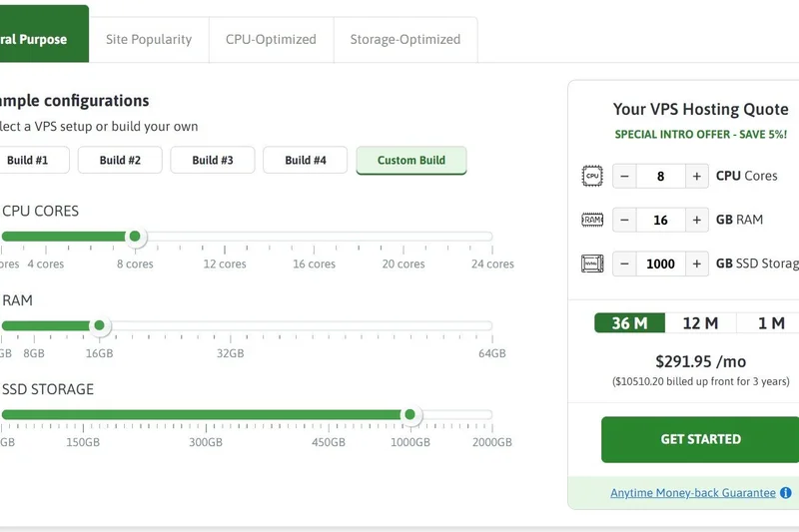Screen dimensions: 799x532
Task: Open the Site Popularity tab
Action: [149, 40]
